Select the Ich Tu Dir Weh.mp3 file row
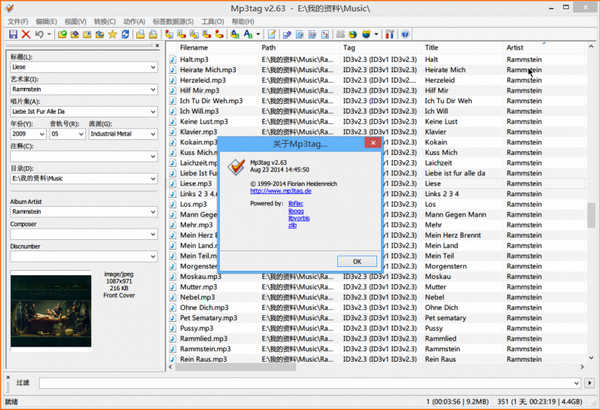The width and height of the screenshot is (600, 410). click(377, 101)
